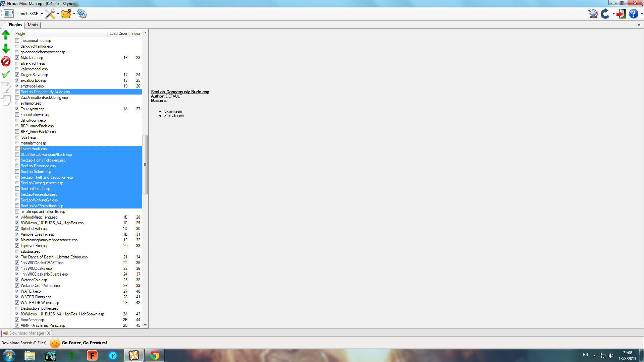The image size is (644, 362).
Task: Open the dropdown next to the help icon
Action: pos(641,14)
